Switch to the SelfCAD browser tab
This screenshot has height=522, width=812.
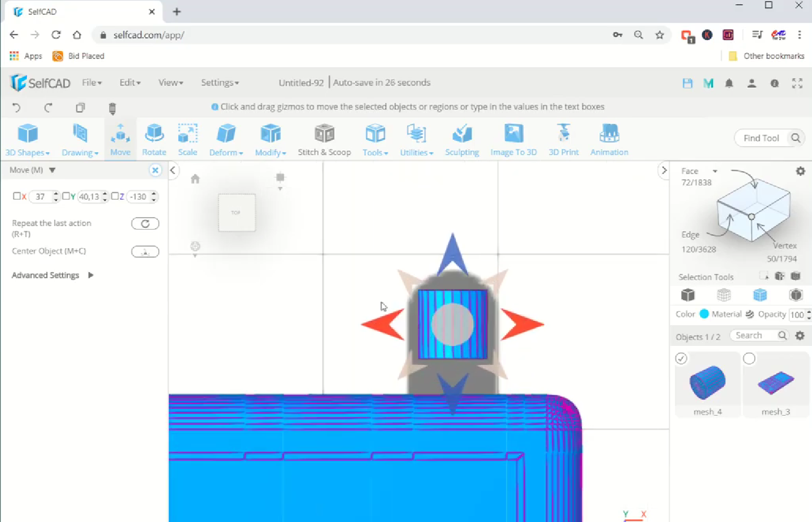[84, 12]
